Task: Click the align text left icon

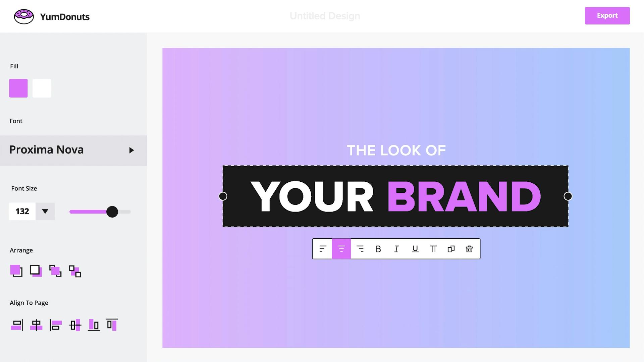Action: 323,249
